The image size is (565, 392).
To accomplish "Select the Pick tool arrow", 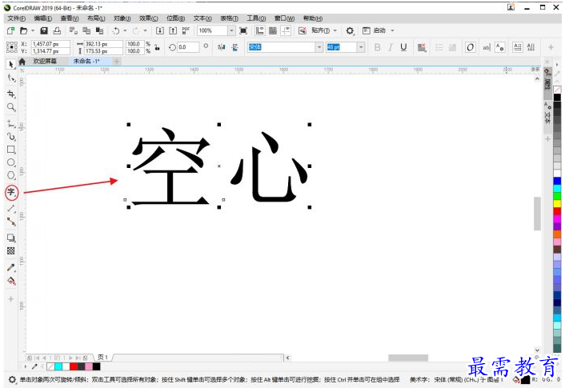I will tap(11, 64).
